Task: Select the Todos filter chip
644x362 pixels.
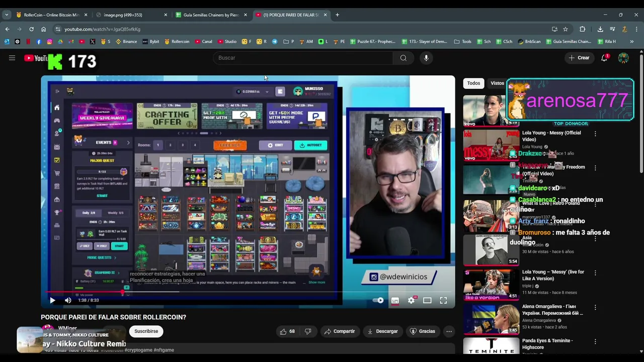Action: tap(473, 83)
